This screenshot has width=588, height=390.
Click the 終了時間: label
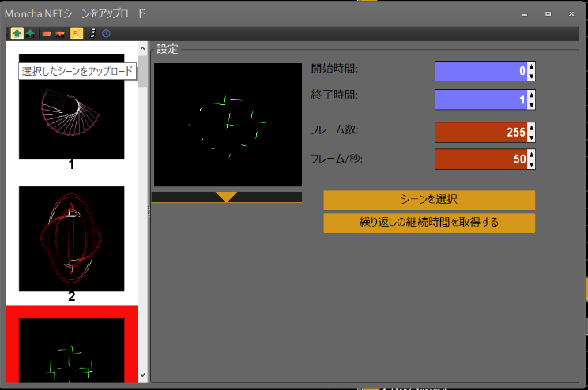click(334, 95)
